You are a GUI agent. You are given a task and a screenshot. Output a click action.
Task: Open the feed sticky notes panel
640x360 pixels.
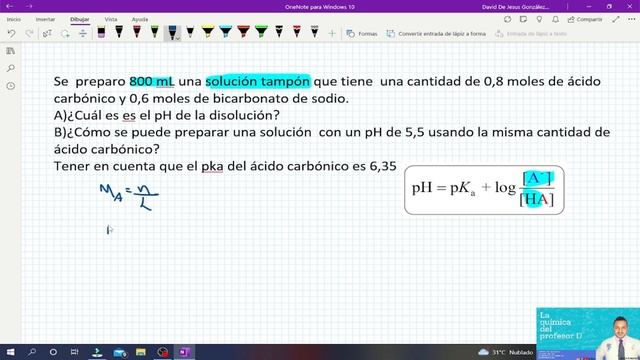(x=523, y=19)
